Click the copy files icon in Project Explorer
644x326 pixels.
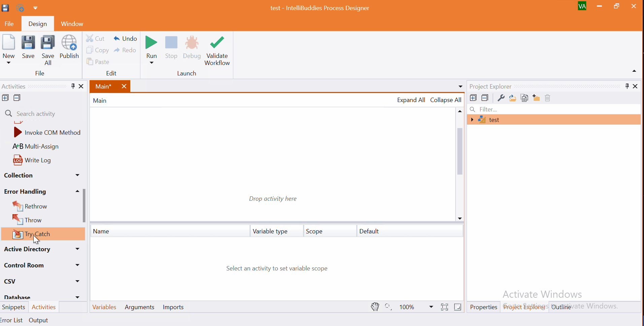pyautogui.click(x=524, y=98)
